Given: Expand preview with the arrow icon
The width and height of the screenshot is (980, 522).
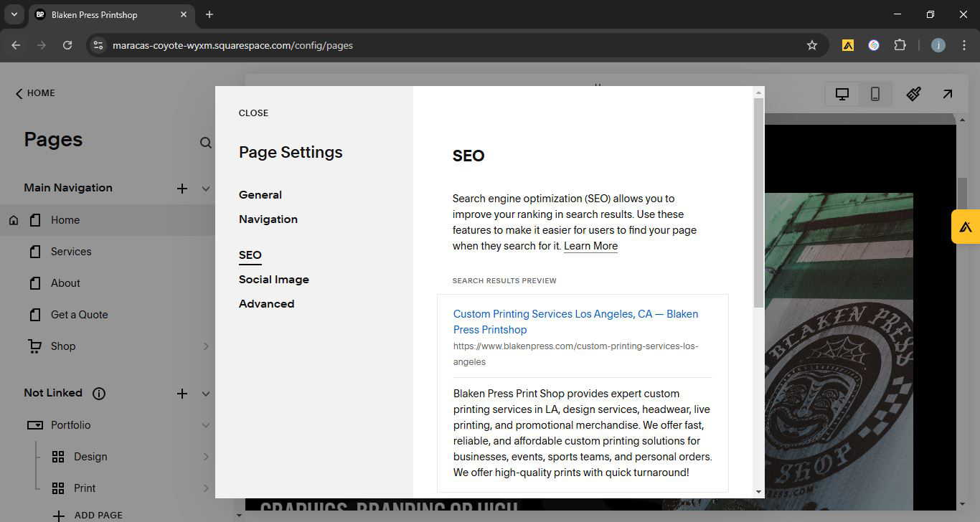Looking at the screenshot, I should coord(948,94).
